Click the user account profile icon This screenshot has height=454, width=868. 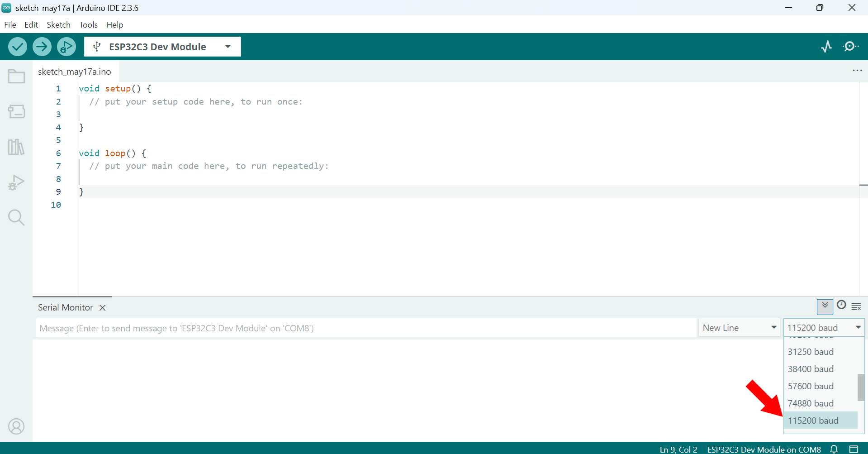(16, 426)
